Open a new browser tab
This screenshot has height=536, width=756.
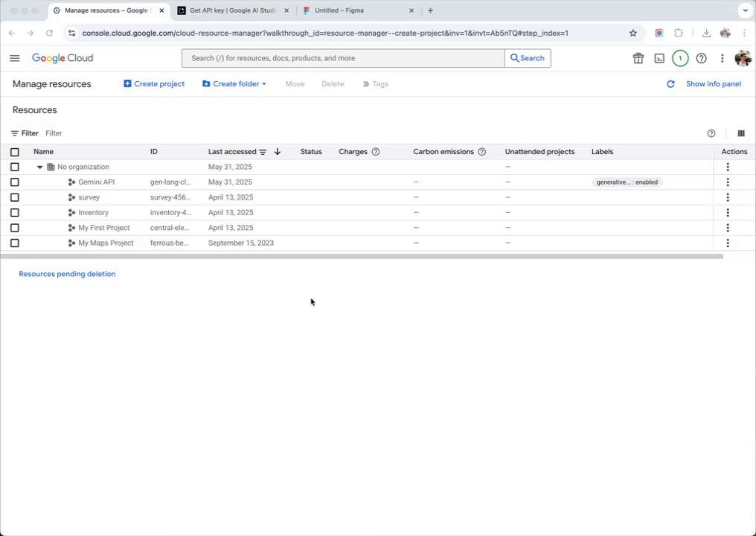coord(431,10)
